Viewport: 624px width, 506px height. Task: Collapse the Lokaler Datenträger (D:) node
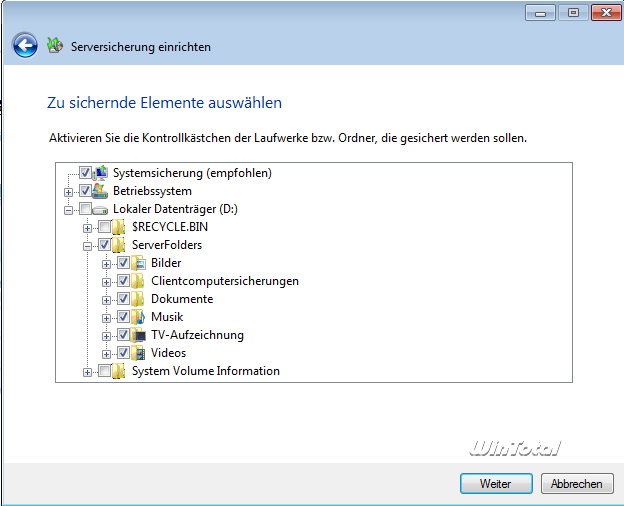pos(69,209)
